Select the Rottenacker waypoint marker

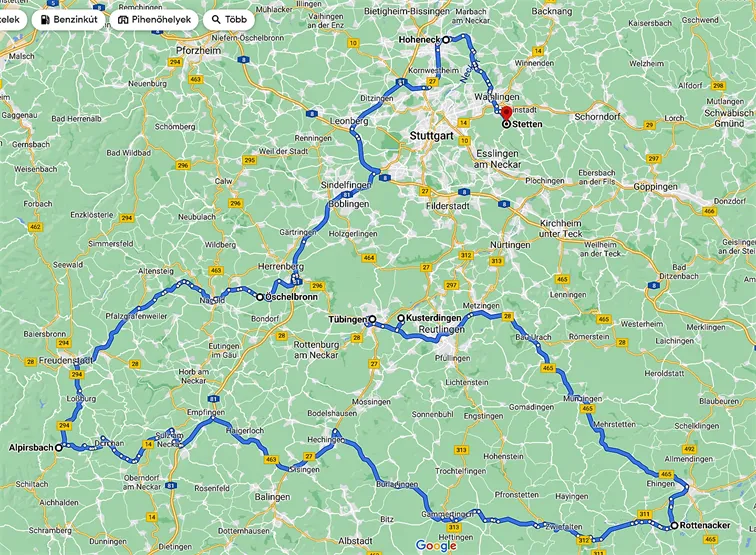(675, 526)
